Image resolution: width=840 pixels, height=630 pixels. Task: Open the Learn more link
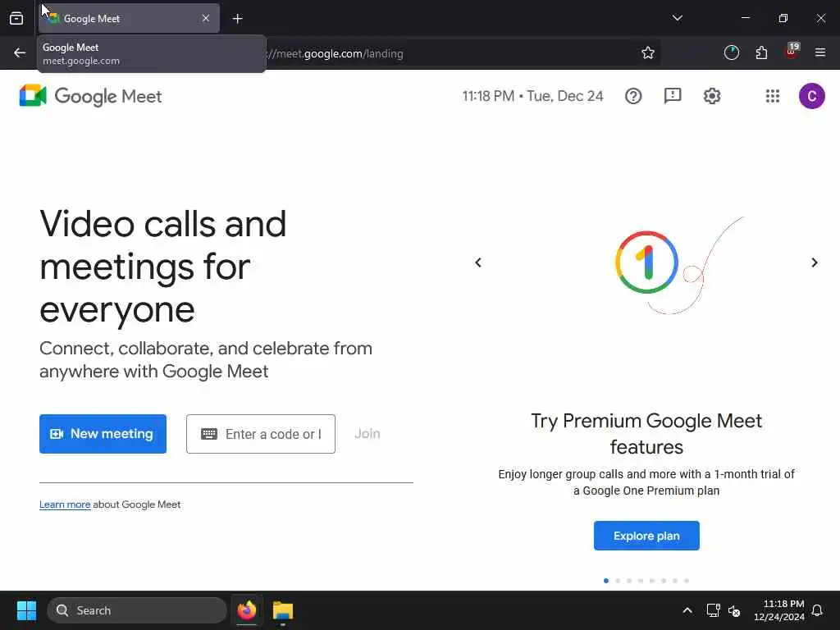(x=65, y=504)
